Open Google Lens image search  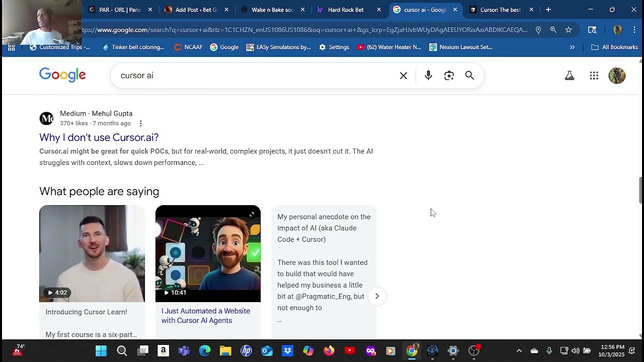click(x=449, y=75)
